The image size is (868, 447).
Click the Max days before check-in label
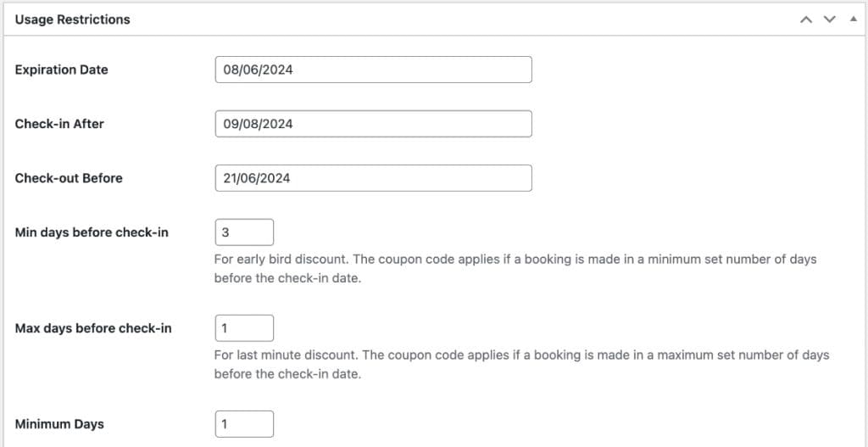(x=93, y=328)
